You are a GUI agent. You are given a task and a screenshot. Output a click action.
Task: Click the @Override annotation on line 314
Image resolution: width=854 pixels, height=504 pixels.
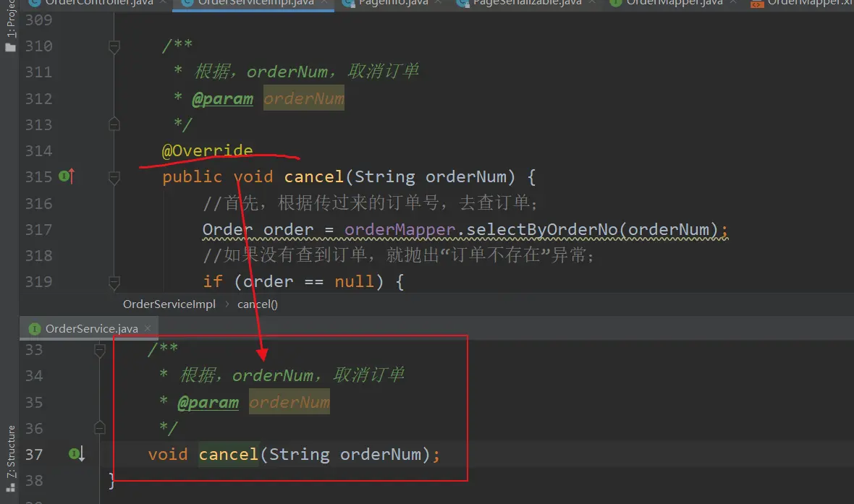pos(208,150)
